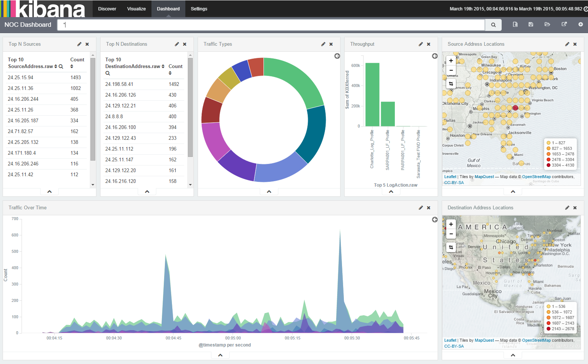Screen dimensions: 588x364
Task: Edit the Traffic Types panel with pencil icon
Action: (x=323, y=44)
